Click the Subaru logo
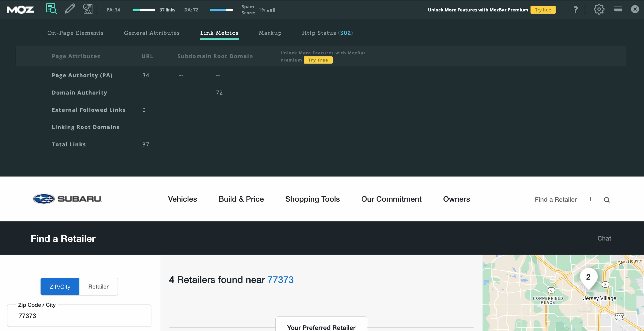Viewport: 644px width, 331px height. [68, 199]
